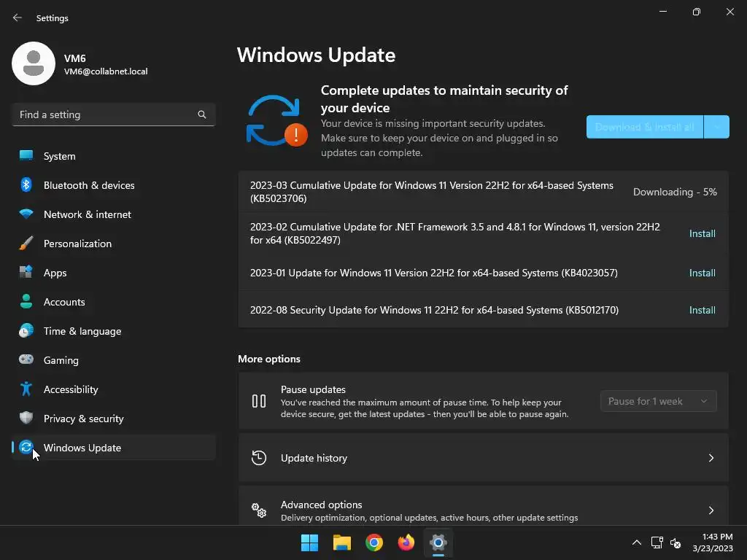Click the update status alert icon

click(296, 135)
